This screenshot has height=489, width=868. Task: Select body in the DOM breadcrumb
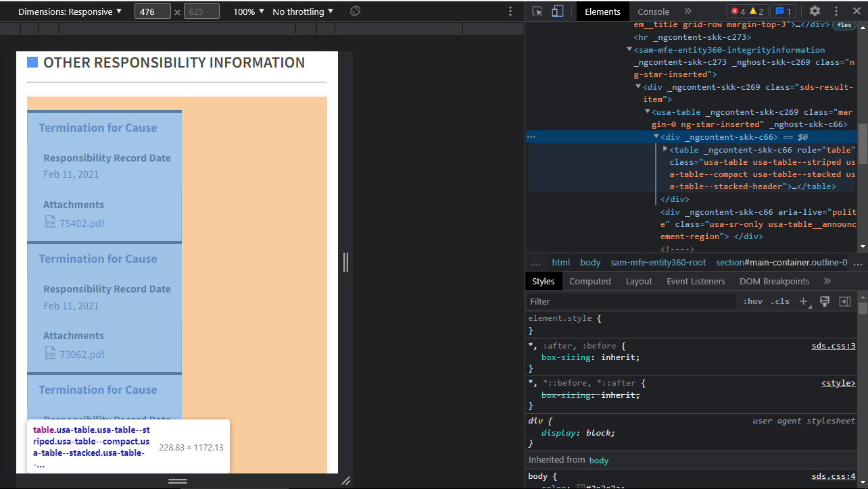590,263
